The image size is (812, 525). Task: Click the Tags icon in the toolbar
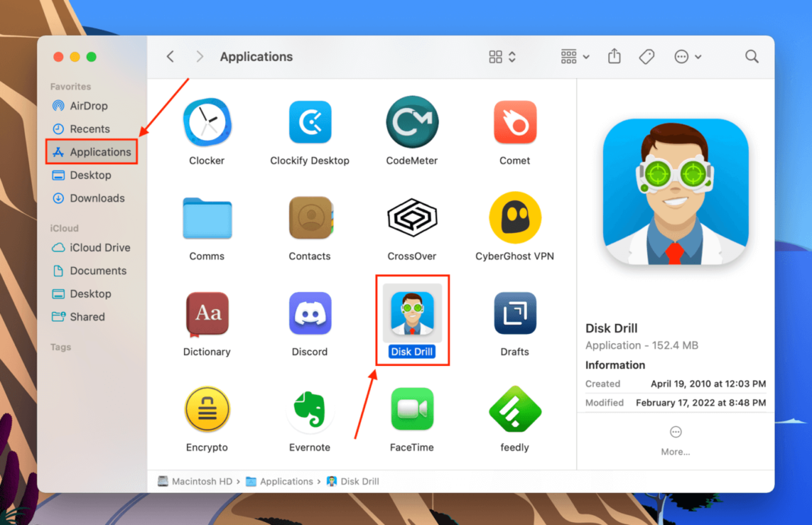coord(646,56)
